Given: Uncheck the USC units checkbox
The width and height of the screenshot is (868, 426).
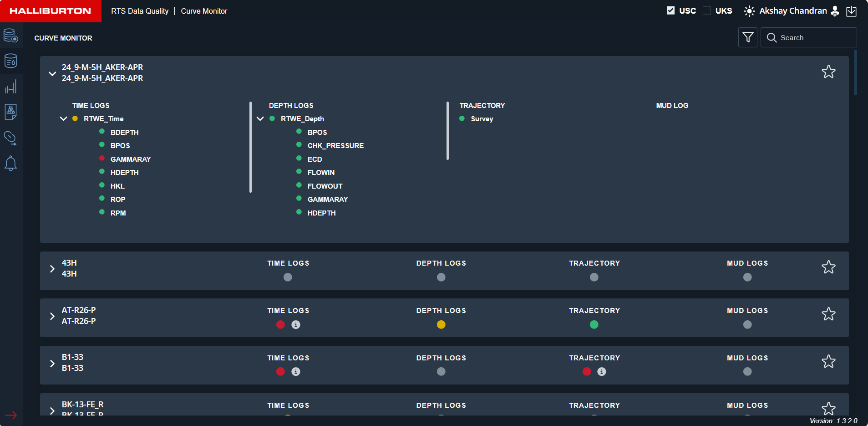Looking at the screenshot, I should tap(670, 10).
